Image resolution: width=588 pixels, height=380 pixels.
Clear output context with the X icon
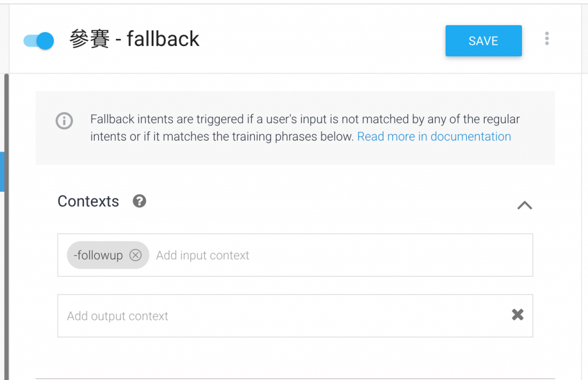[x=517, y=315]
